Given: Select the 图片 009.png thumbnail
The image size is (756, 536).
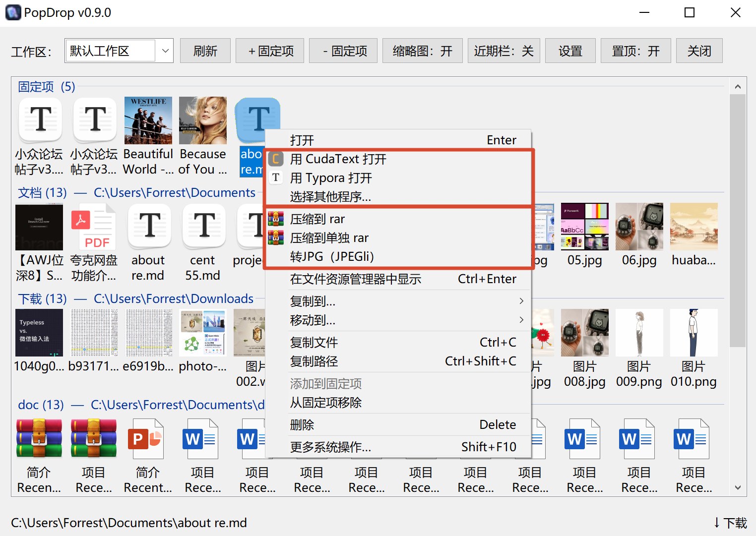Looking at the screenshot, I should click(x=639, y=333).
